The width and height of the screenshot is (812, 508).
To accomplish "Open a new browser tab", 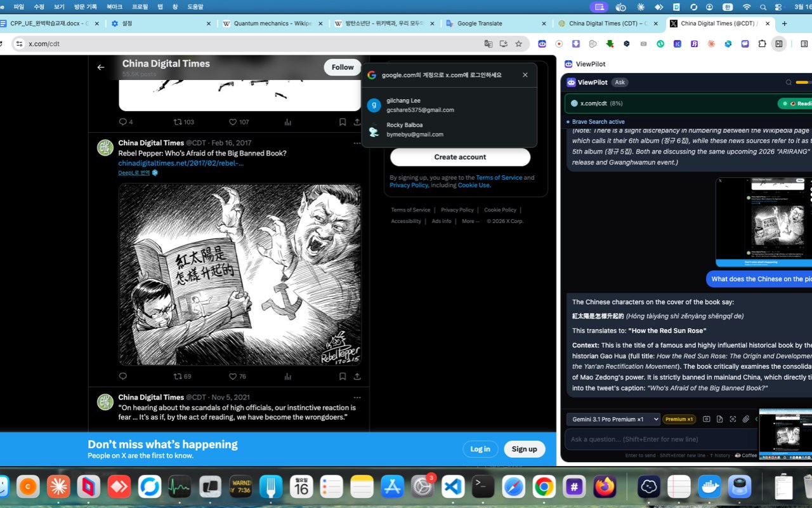I will click(x=784, y=23).
